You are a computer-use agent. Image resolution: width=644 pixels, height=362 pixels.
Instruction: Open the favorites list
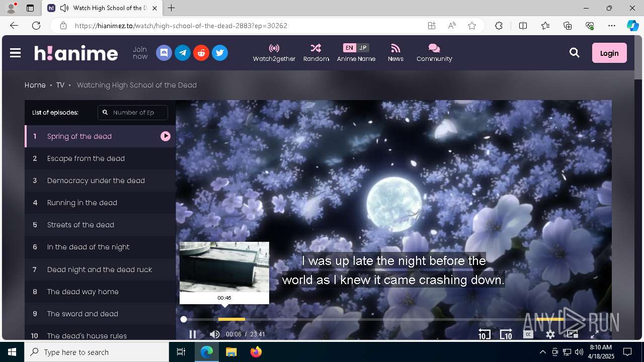(545, 26)
